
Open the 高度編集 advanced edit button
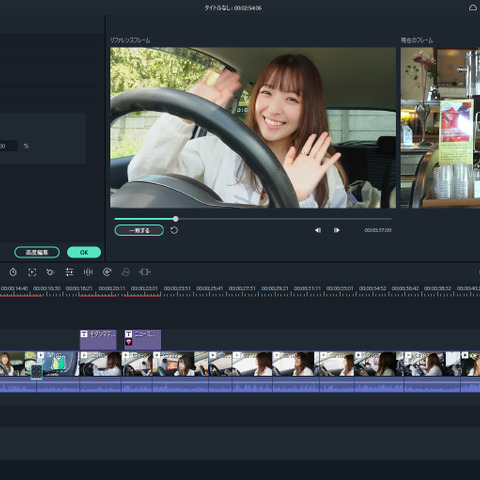[x=37, y=252]
